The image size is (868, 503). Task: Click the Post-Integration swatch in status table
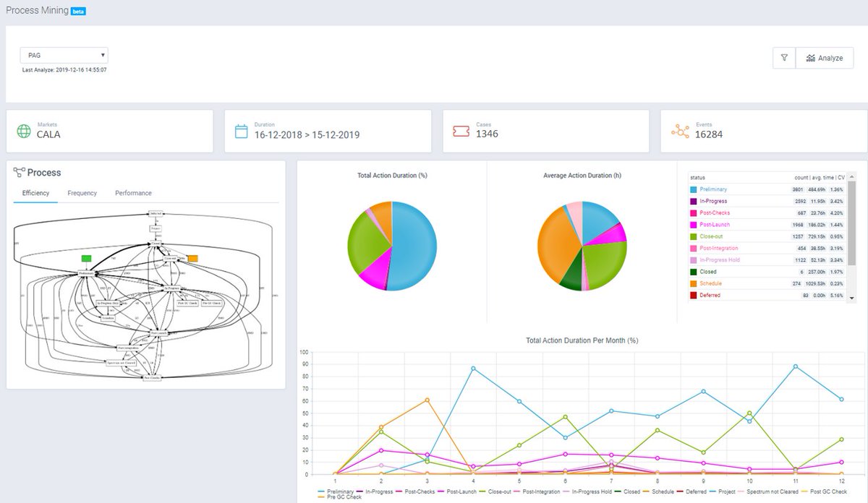pos(694,248)
